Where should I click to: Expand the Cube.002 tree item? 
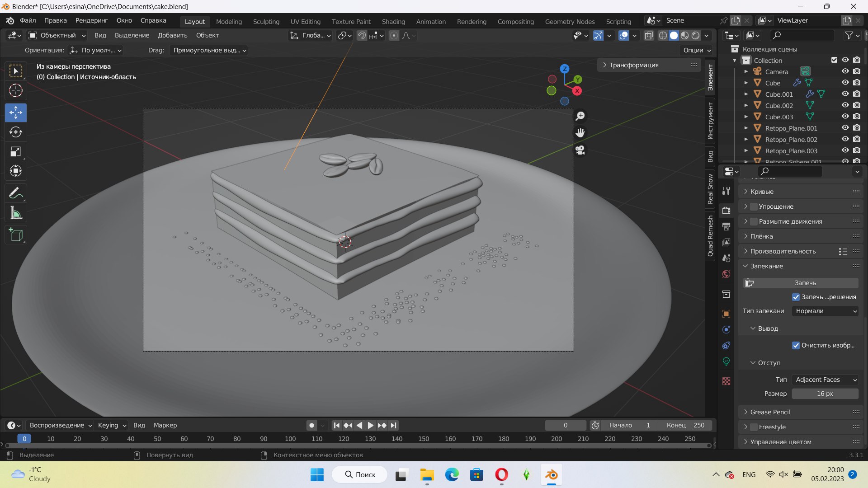pyautogui.click(x=746, y=105)
